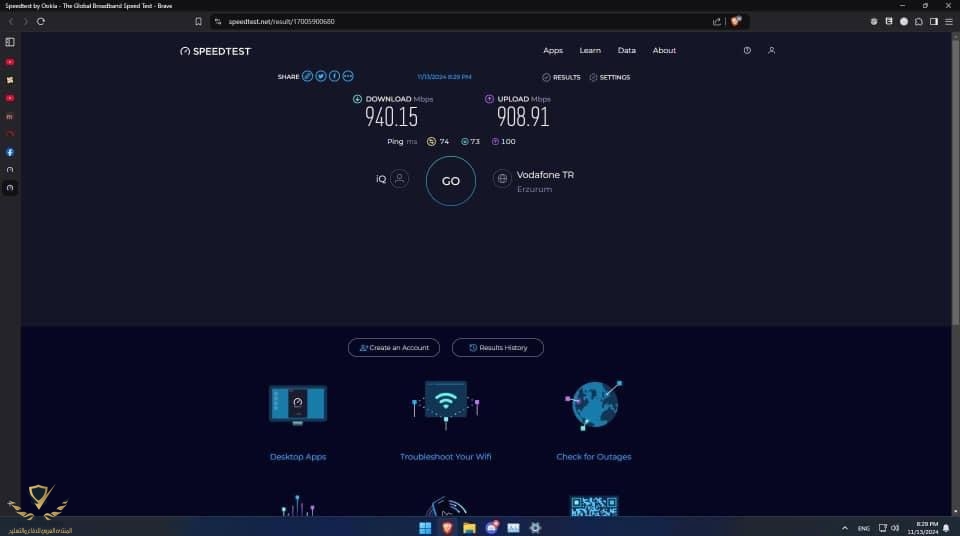Click the Vodafone TR server name

pyautogui.click(x=546, y=175)
